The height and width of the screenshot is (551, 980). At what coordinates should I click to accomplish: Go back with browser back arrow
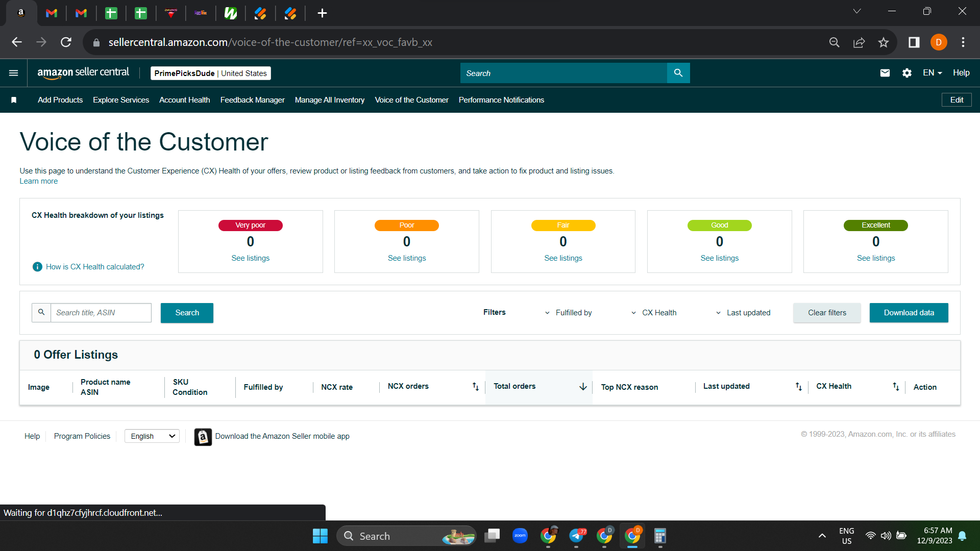pos(17,42)
